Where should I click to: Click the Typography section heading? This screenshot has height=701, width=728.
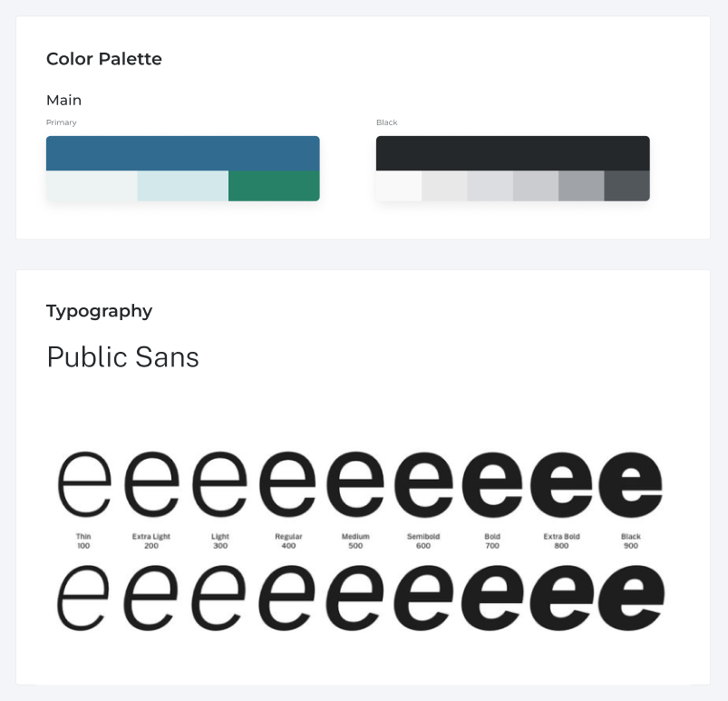[100, 311]
